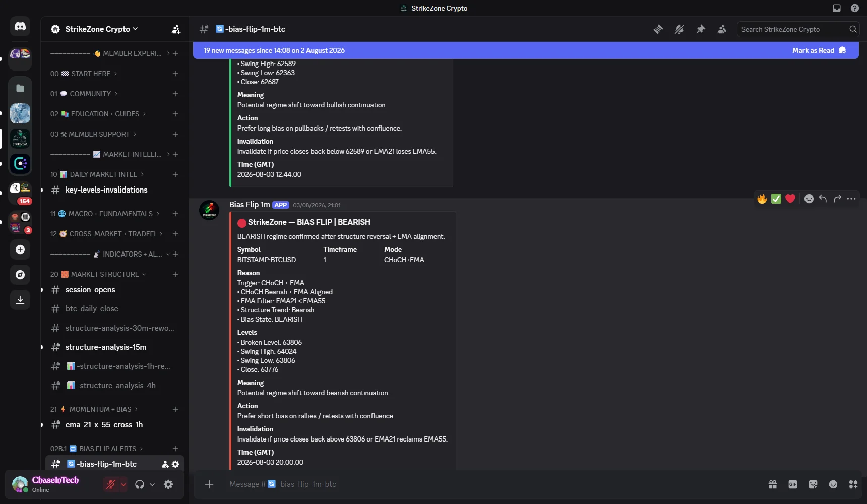
Task: Toggle microphone mute button
Action: click(111, 484)
